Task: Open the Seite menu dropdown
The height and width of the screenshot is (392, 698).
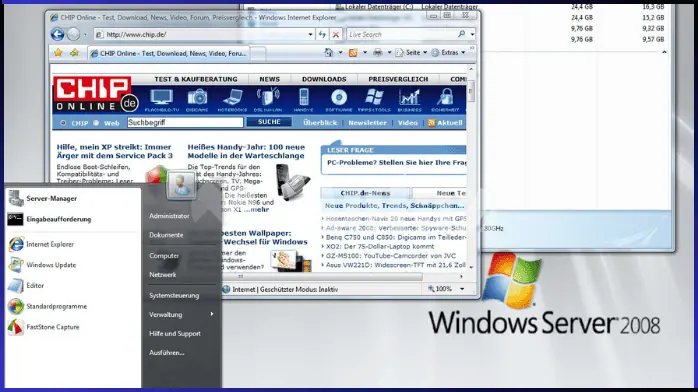Action: [x=411, y=53]
